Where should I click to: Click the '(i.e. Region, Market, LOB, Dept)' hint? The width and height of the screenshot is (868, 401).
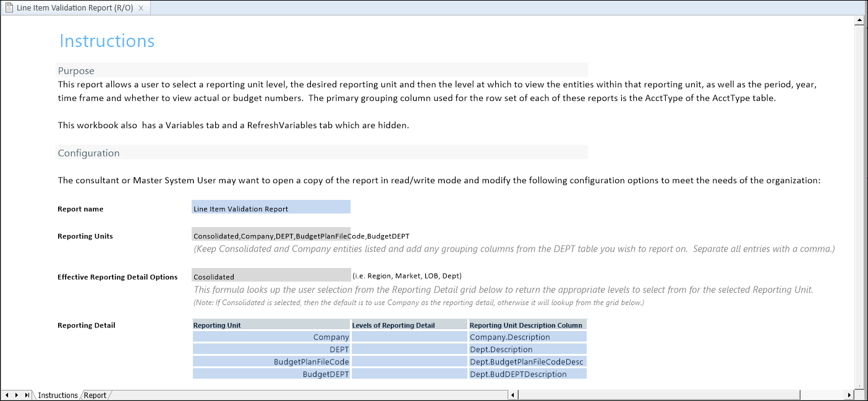point(407,276)
